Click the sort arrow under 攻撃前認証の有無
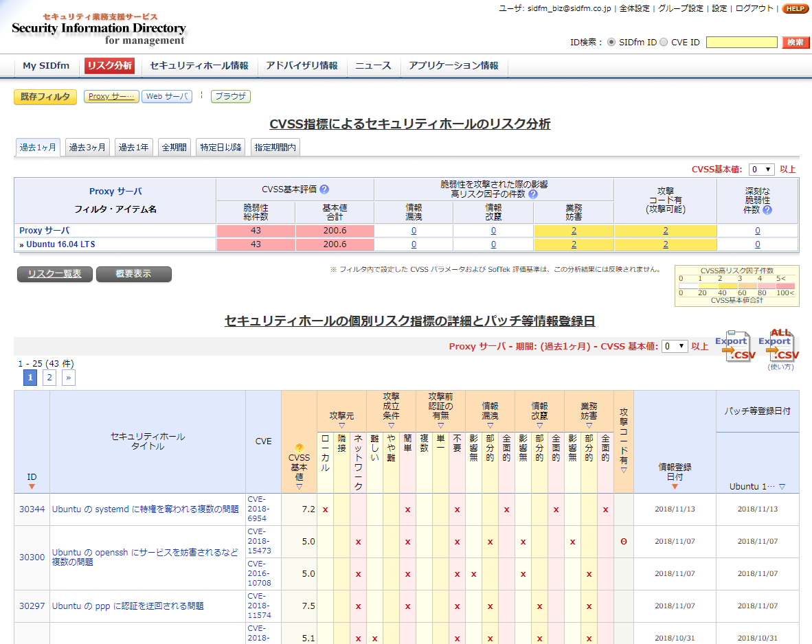 click(x=441, y=426)
